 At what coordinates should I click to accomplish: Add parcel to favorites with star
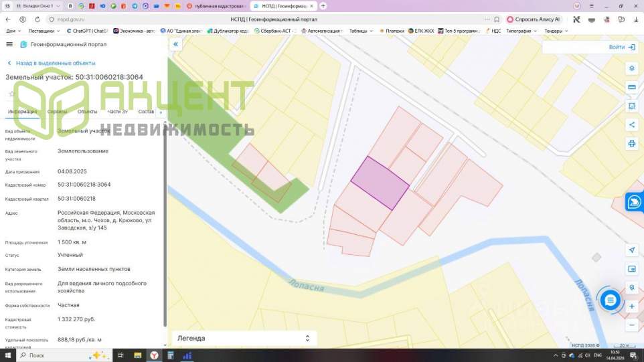tap(11, 94)
